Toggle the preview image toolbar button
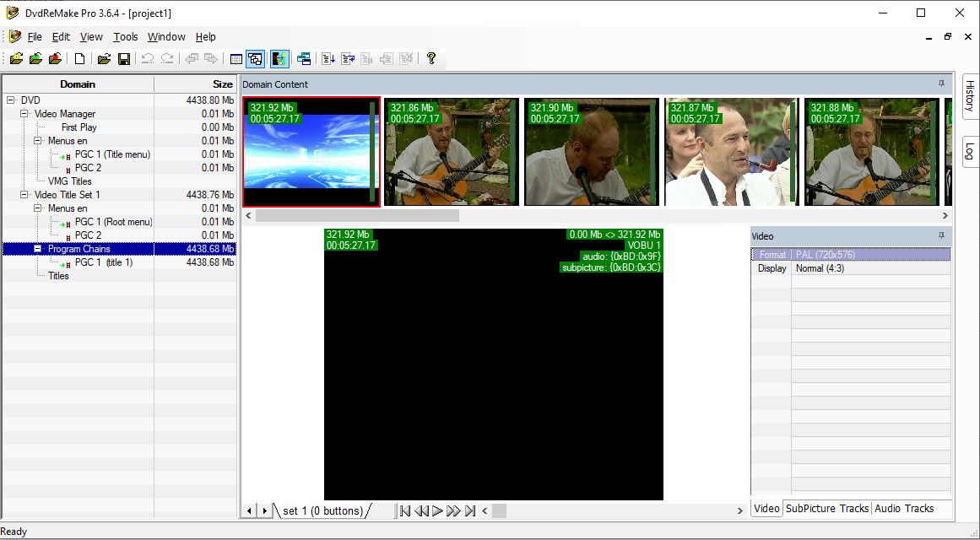Viewport: 980px width, 540px height. [x=279, y=59]
